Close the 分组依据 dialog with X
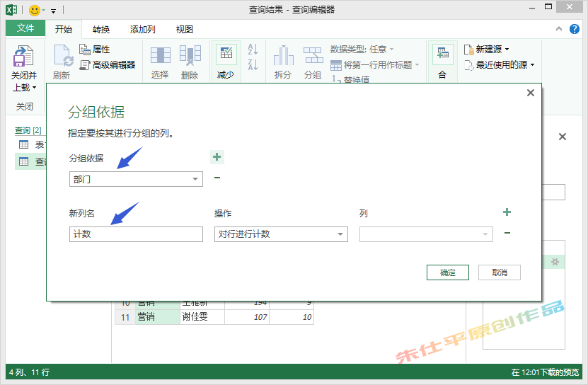 (530, 93)
